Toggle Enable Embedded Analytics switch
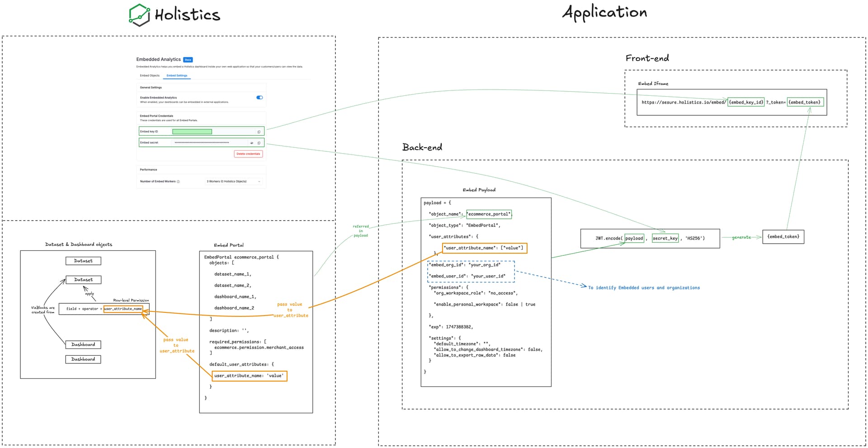This screenshot has width=868, height=448. pyautogui.click(x=259, y=97)
